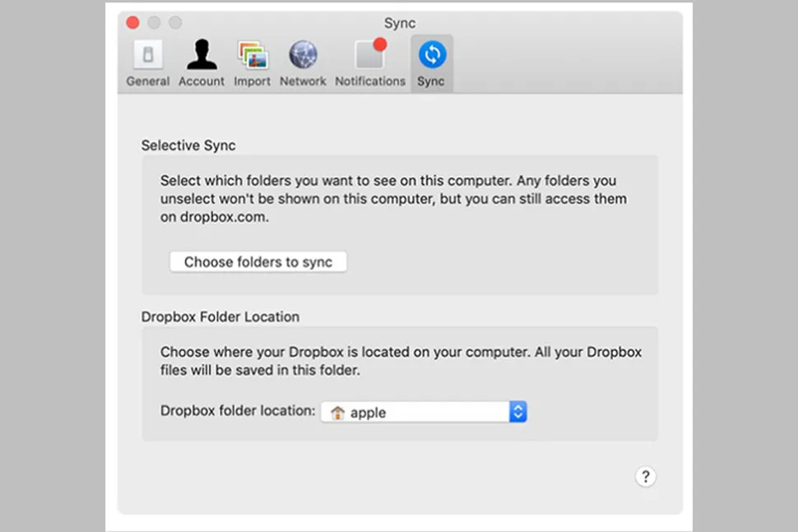Open the Import photos icon
This screenshot has width=798, height=532.
pos(252,55)
